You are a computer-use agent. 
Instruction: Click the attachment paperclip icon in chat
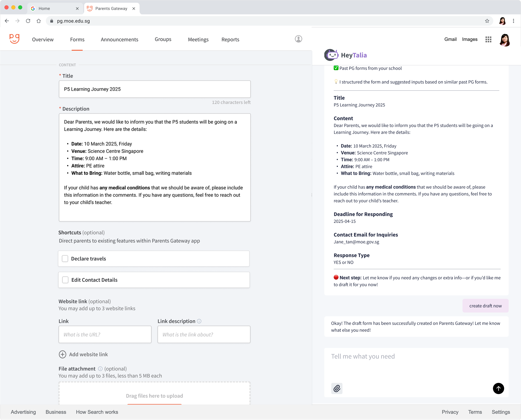point(337,389)
